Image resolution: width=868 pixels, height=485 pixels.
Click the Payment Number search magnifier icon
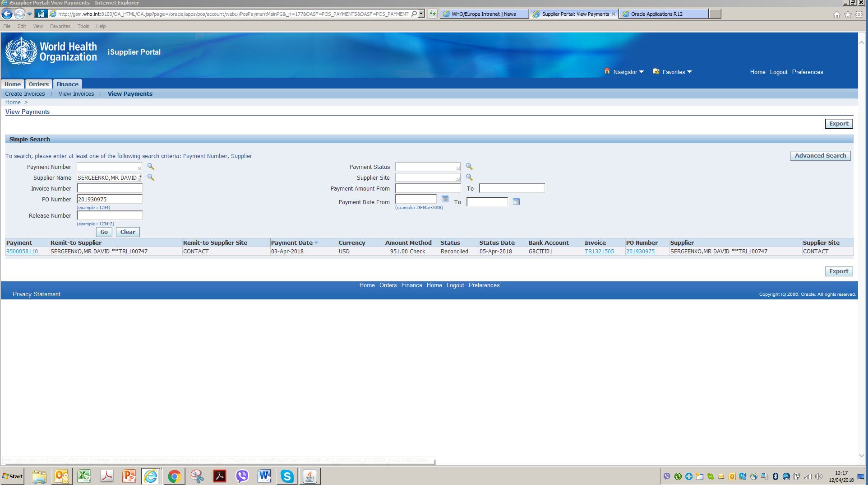[x=151, y=167]
